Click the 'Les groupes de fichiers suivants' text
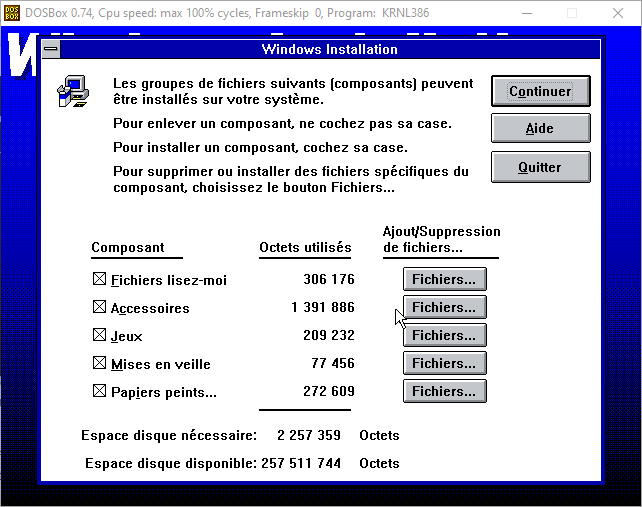The image size is (642, 507). [x=293, y=91]
